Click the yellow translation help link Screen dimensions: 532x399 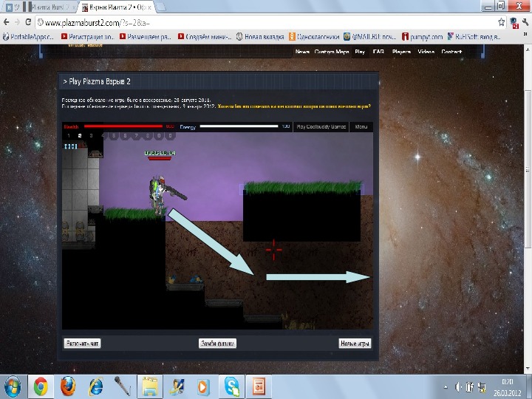point(294,106)
